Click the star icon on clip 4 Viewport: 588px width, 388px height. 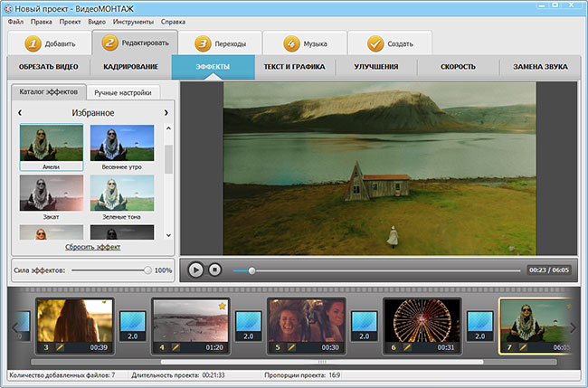223,307
